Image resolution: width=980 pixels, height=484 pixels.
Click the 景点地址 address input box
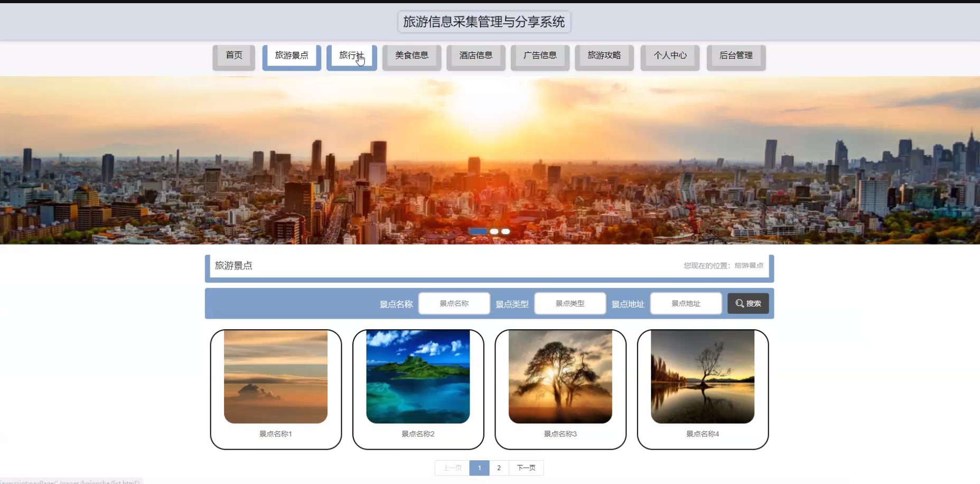(x=685, y=303)
